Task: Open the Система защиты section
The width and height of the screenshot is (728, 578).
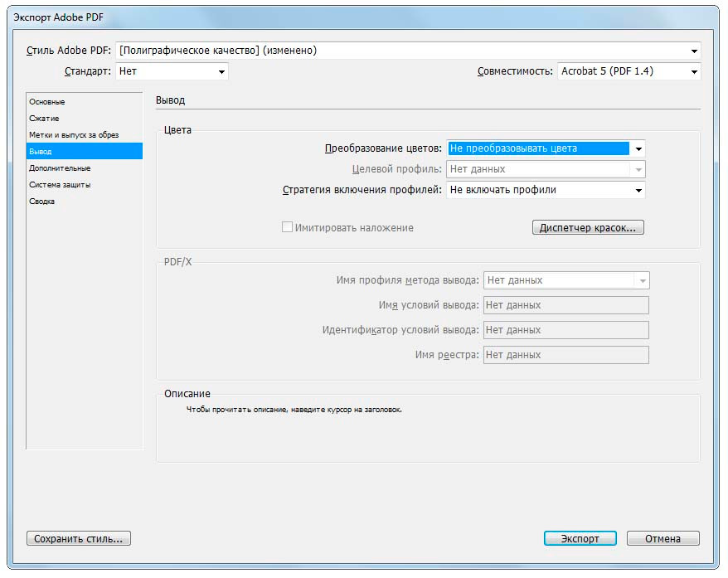Action: coord(84,185)
